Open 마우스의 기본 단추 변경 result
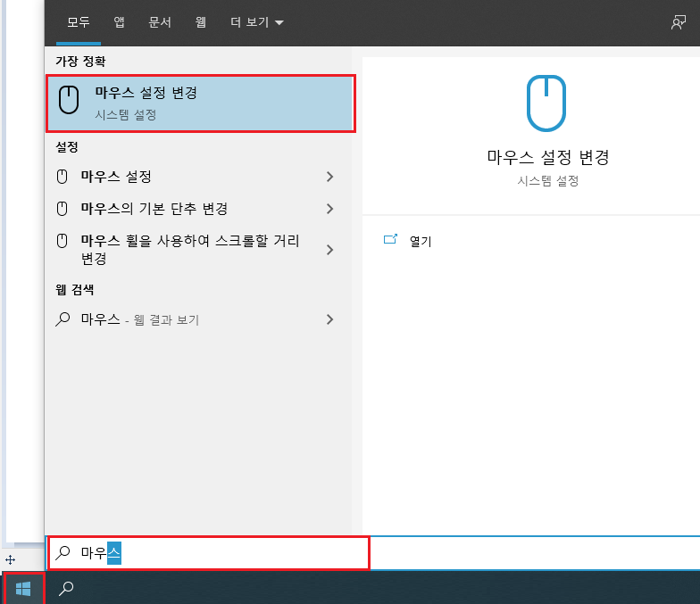This screenshot has height=604, width=700. click(198, 209)
